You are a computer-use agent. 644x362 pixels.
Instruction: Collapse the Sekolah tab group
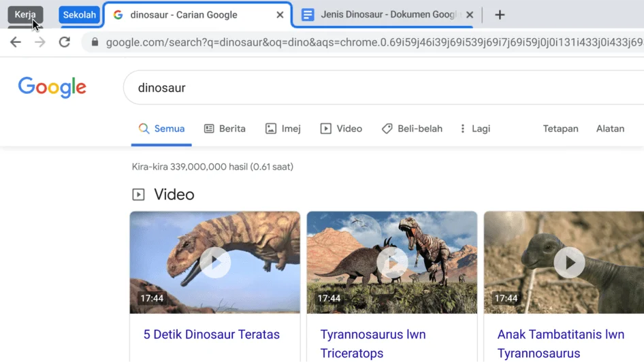(x=79, y=15)
